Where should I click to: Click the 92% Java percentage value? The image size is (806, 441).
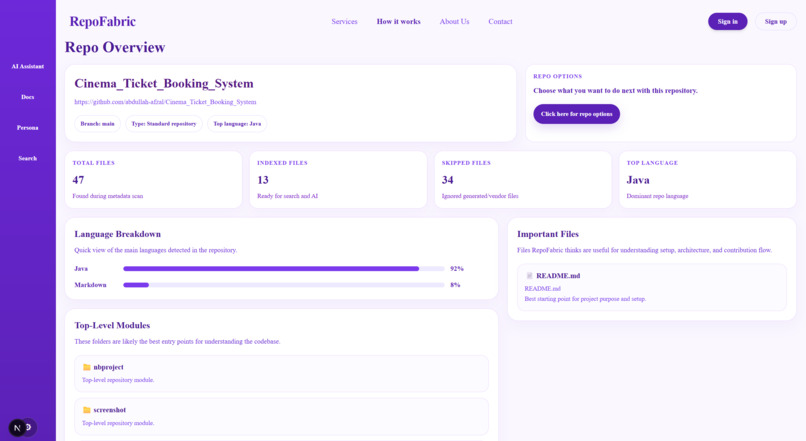pos(456,269)
